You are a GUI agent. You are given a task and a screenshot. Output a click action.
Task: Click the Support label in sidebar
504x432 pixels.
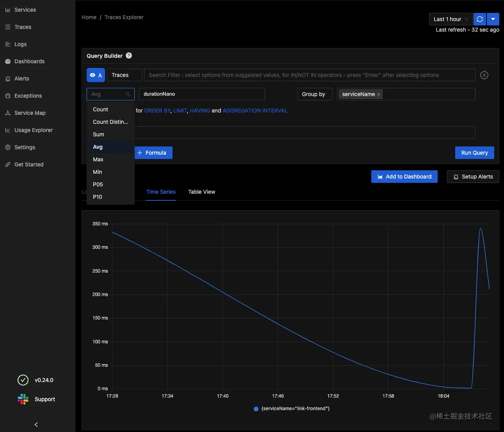pyautogui.click(x=45, y=399)
